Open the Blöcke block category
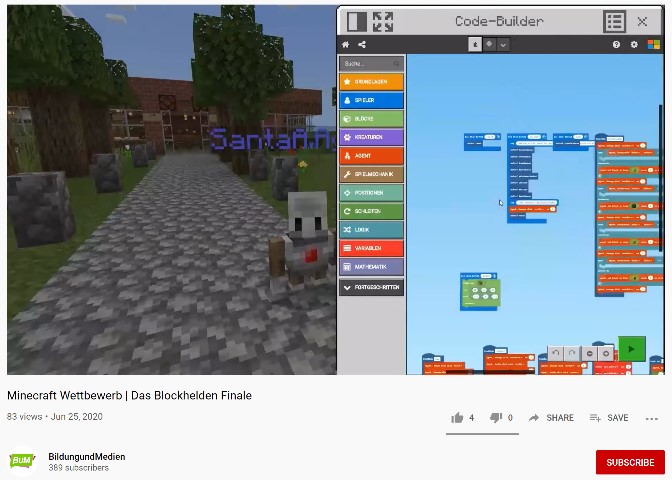This screenshot has width=672, height=480. (x=371, y=119)
